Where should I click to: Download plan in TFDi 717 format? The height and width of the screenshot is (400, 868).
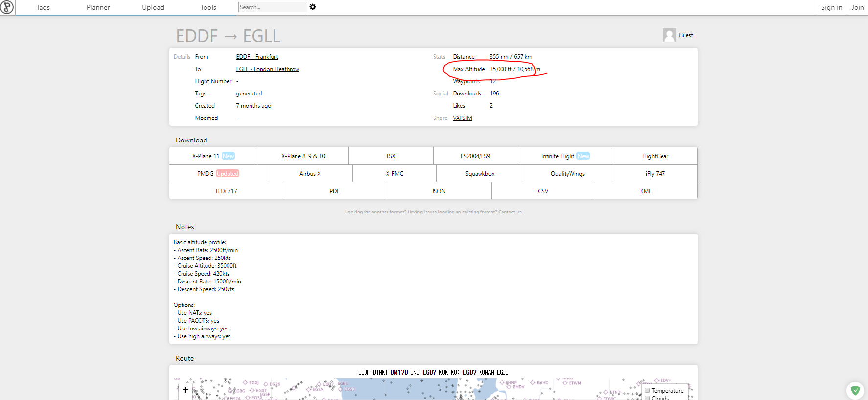click(x=226, y=191)
